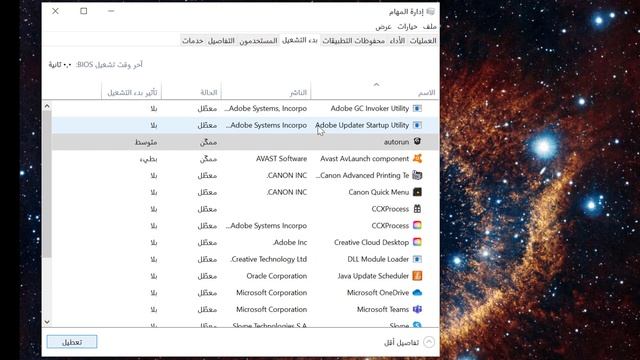Open the خيارات (Options) menu
640x360 pixels.
[407, 27]
